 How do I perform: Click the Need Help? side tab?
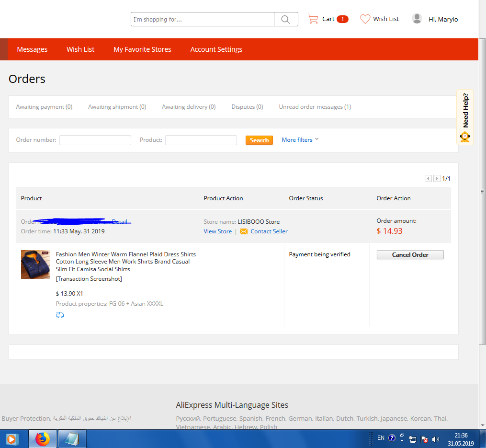click(x=465, y=117)
